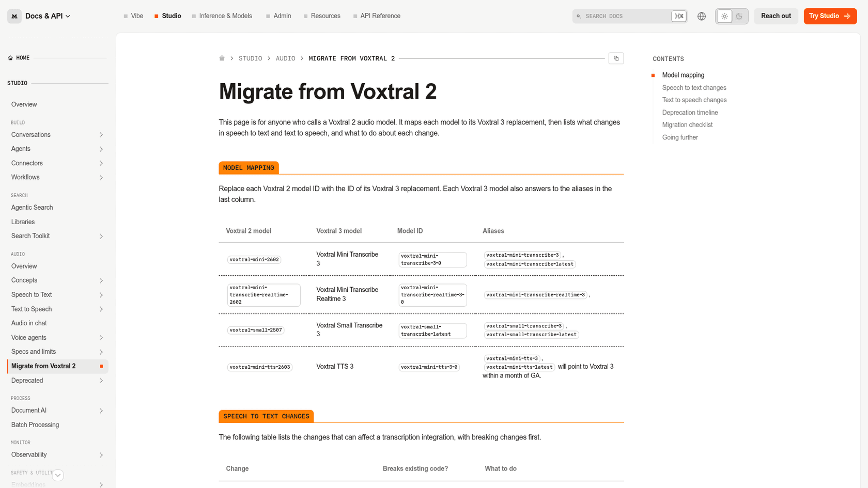Click the Reach out button
Viewport: 868px width, 488px height.
point(776,16)
